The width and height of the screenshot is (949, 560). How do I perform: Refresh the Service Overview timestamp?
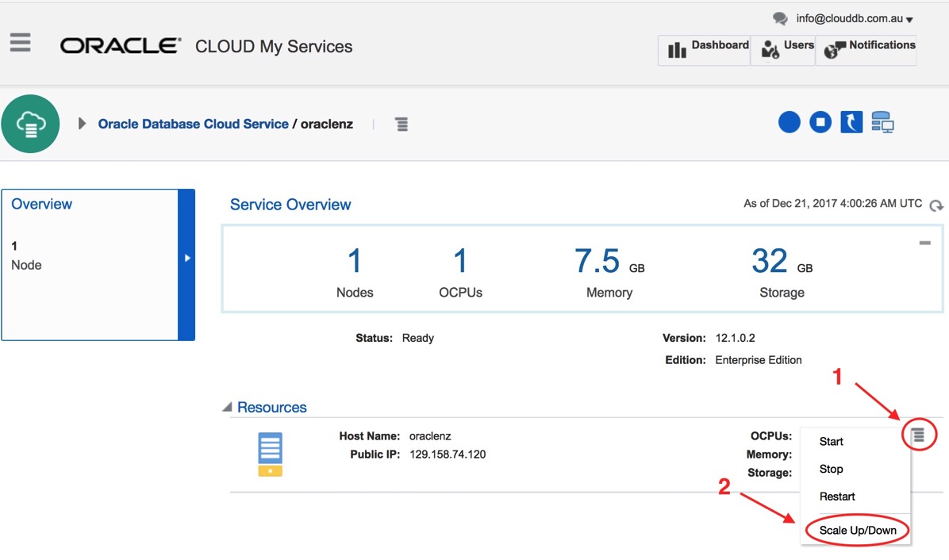936,205
